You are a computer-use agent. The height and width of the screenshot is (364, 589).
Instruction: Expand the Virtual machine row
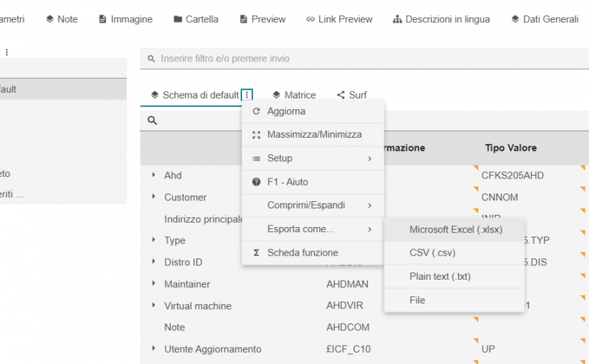[x=153, y=305]
